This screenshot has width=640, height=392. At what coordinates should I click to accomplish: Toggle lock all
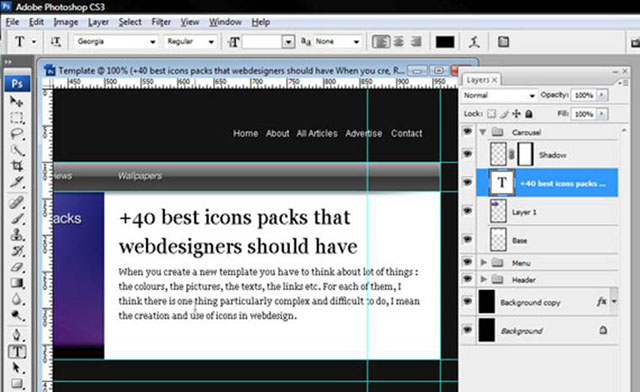(x=529, y=114)
